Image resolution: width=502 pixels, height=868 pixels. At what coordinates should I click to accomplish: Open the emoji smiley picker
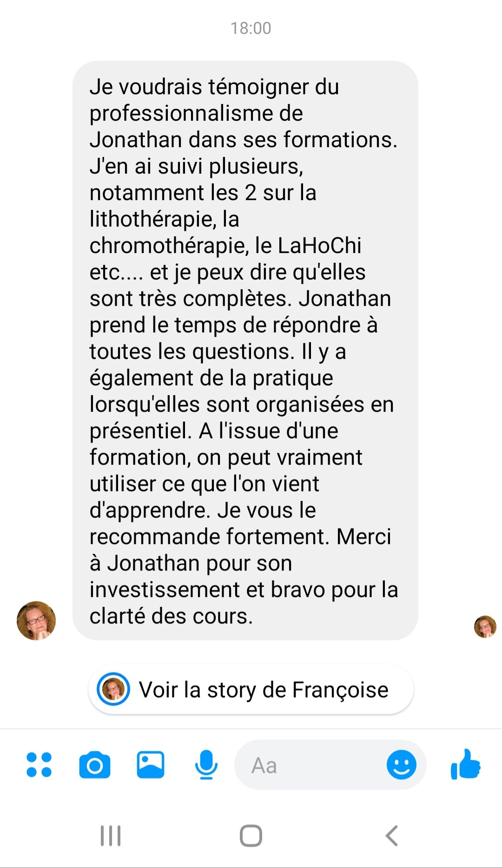[x=402, y=764]
